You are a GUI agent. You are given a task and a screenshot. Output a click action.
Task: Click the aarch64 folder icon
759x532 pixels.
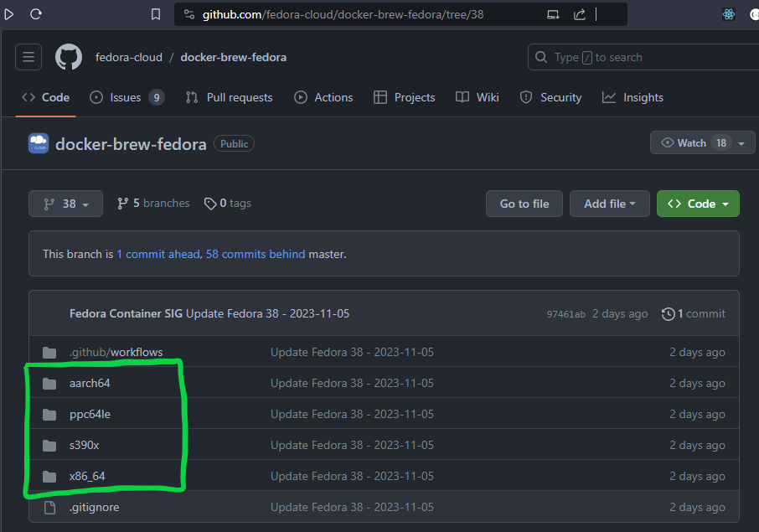pyautogui.click(x=49, y=383)
